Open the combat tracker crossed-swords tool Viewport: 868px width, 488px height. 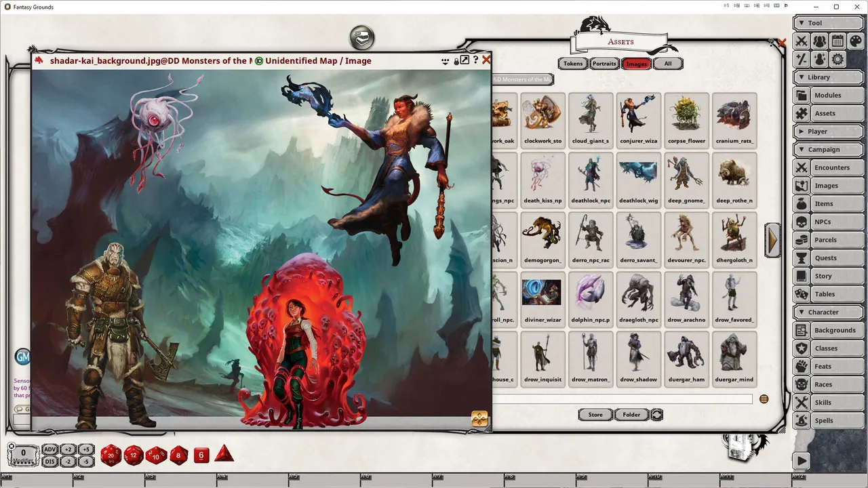[802, 41]
